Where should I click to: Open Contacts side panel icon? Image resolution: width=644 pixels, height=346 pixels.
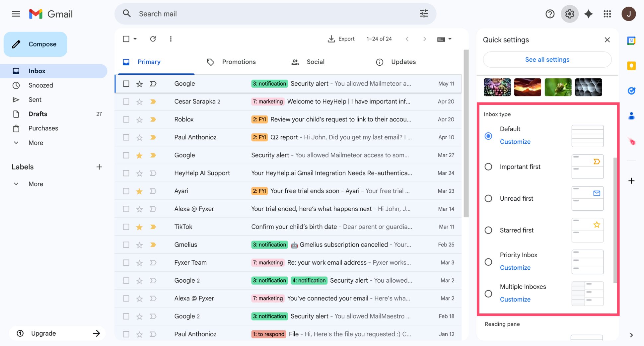coord(631,116)
